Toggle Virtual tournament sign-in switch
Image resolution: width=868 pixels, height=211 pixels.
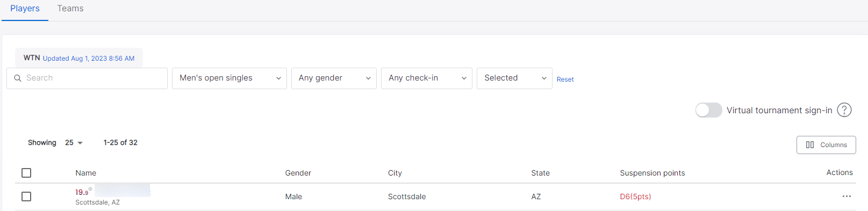(x=708, y=110)
